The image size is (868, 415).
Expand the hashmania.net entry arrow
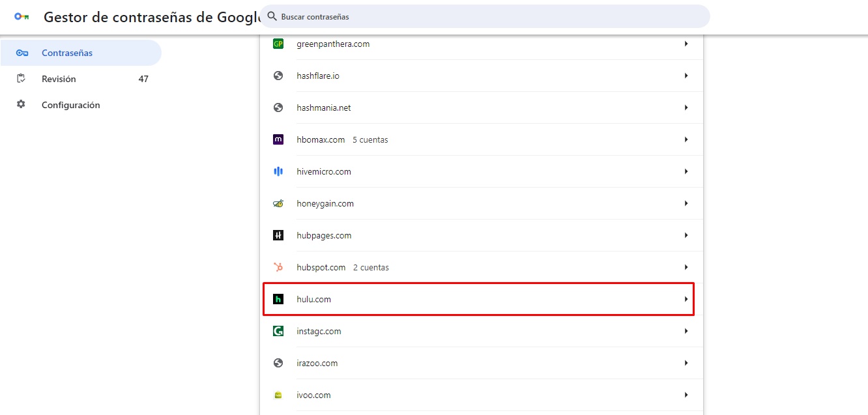click(686, 107)
